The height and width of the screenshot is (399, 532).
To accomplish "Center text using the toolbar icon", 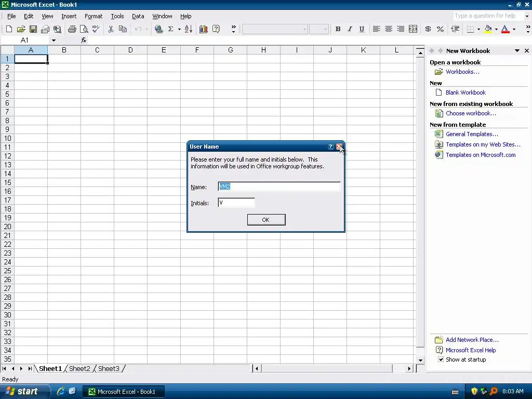I will click(389, 29).
